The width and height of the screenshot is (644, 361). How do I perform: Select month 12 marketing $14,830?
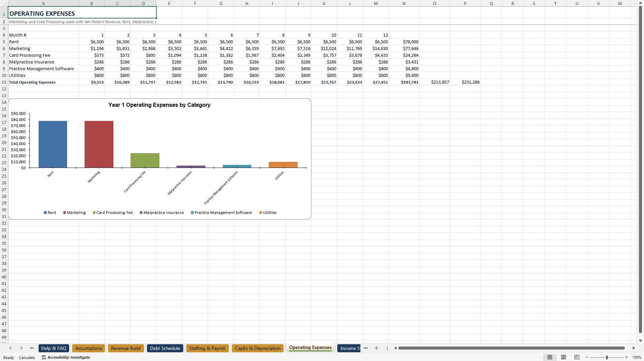(376, 48)
